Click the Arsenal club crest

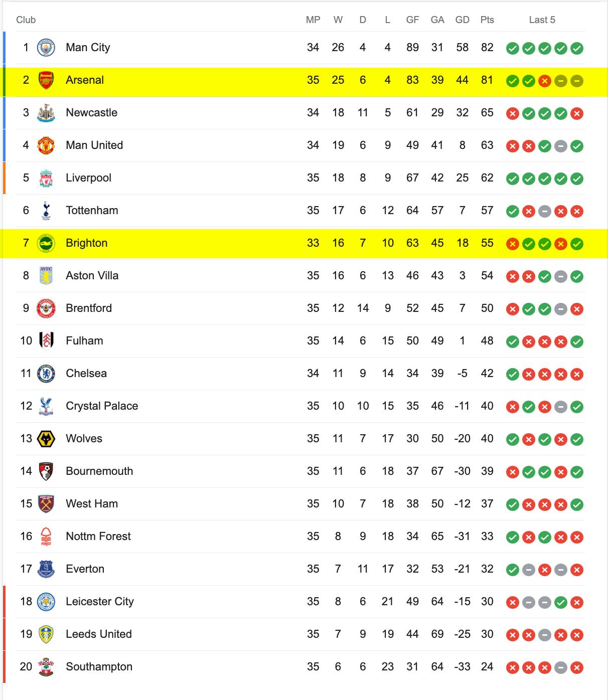[x=46, y=80]
